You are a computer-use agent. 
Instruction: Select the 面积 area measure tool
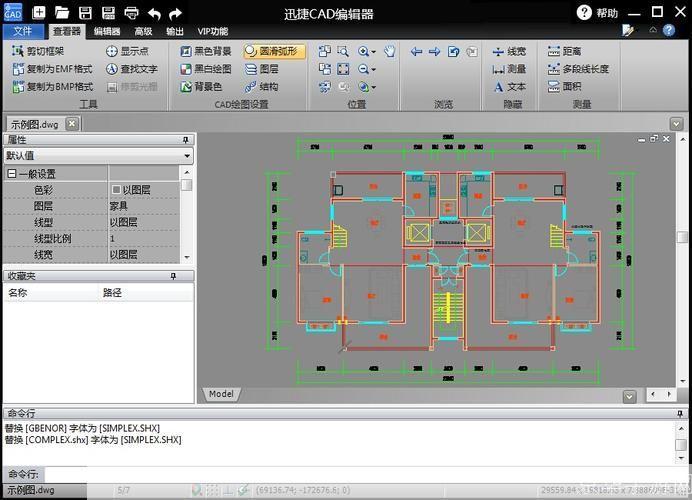(x=564, y=86)
